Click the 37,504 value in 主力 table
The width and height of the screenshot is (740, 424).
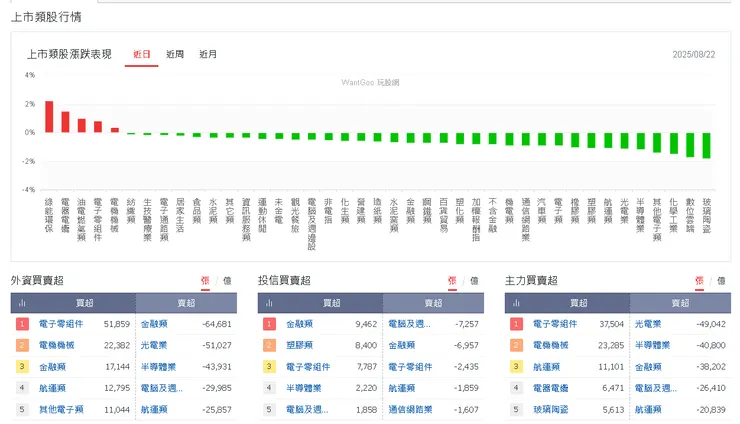tap(612, 324)
